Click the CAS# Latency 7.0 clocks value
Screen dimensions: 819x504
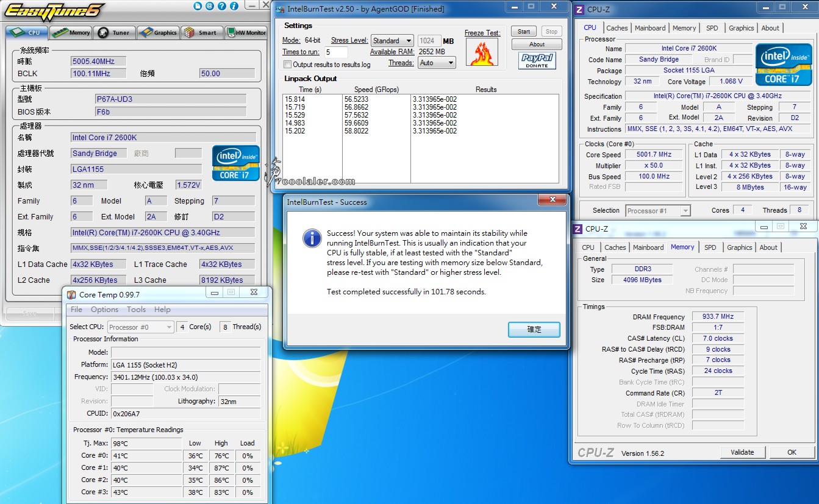tap(718, 339)
